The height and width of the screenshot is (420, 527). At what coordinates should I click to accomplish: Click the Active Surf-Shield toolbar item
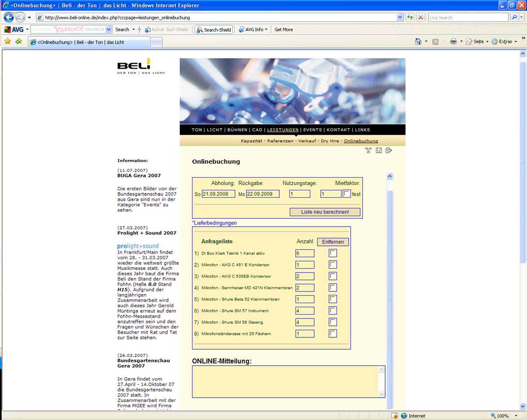(x=166, y=30)
